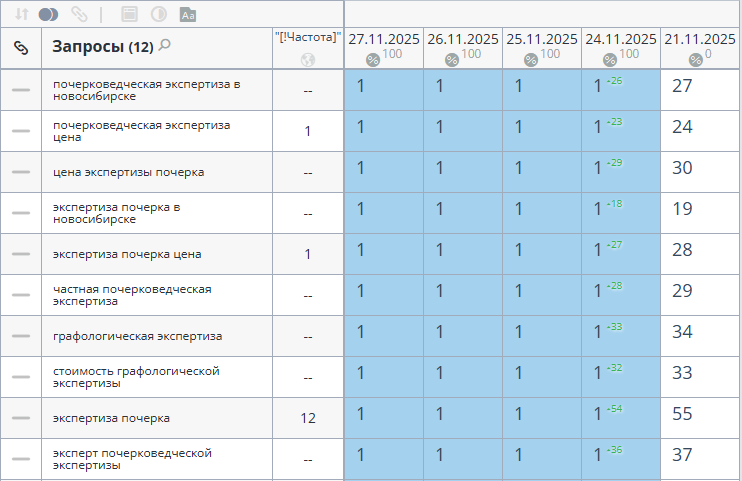This screenshot has width=742, height=481.
Task: Open query 'графологическая экспертиза'
Action: pyautogui.click(x=137, y=336)
